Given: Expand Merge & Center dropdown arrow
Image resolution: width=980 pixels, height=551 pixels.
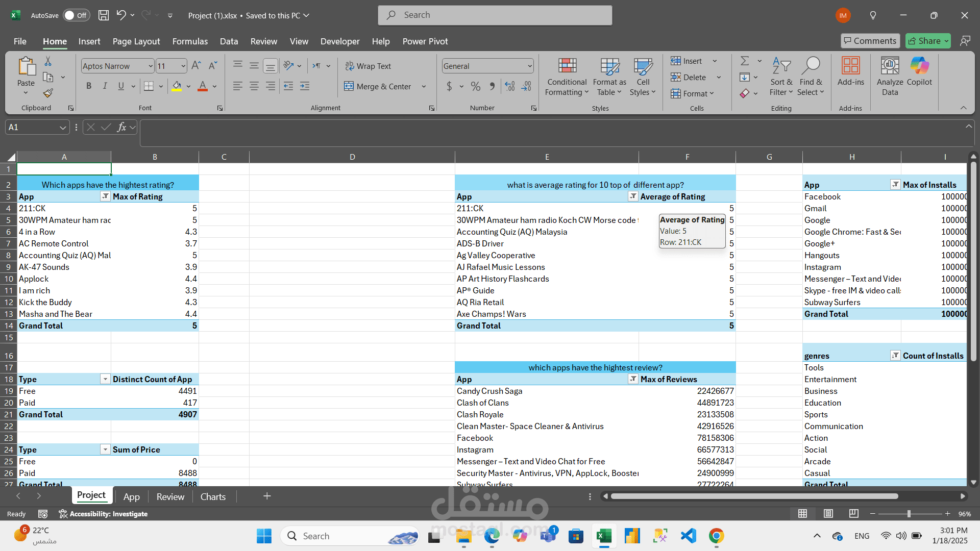Looking at the screenshot, I should tap(424, 86).
